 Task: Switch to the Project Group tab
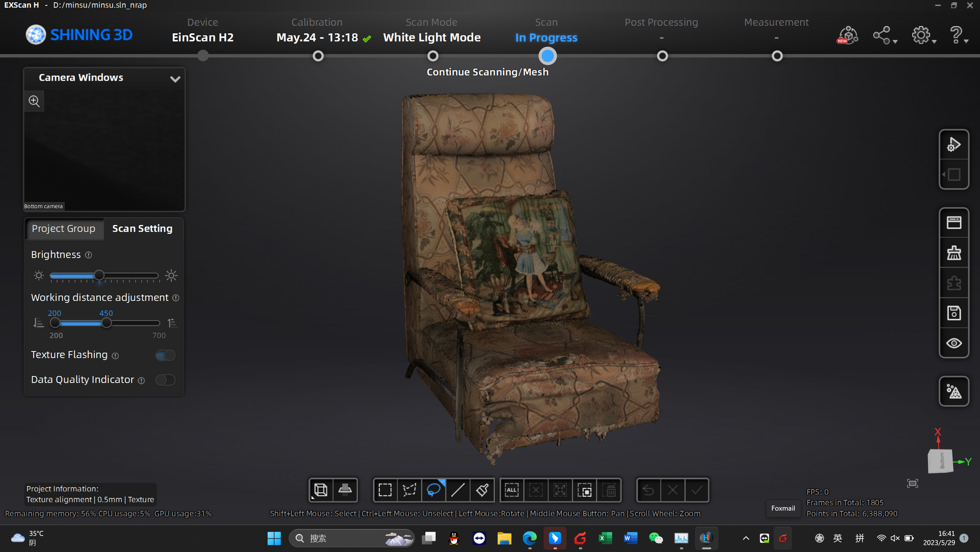[x=64, y=229]
